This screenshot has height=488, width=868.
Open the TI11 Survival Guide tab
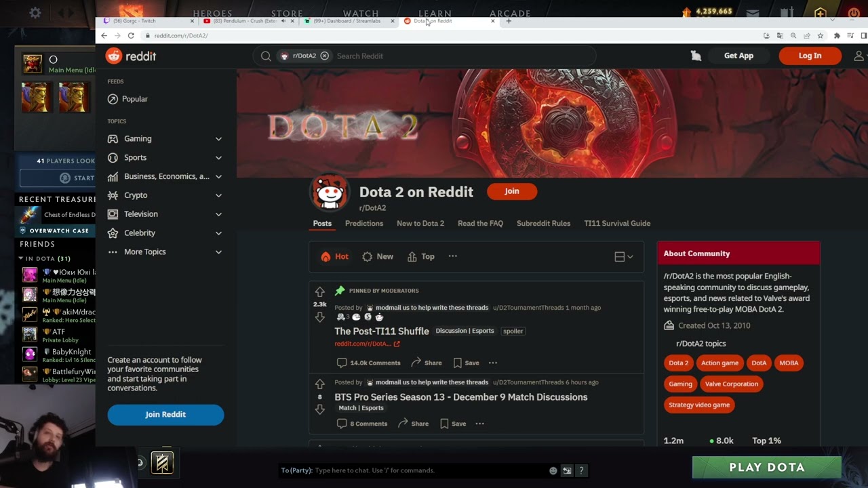coord(617,223)
